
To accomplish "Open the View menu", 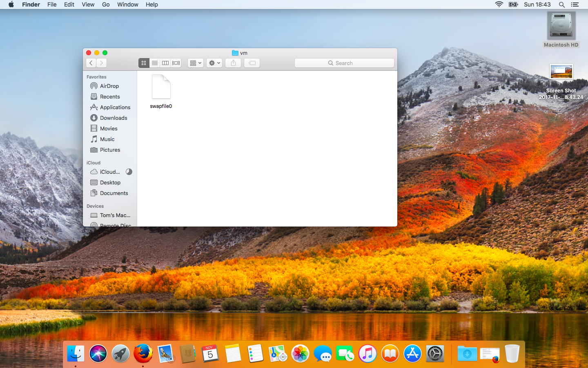I will 88,4.
